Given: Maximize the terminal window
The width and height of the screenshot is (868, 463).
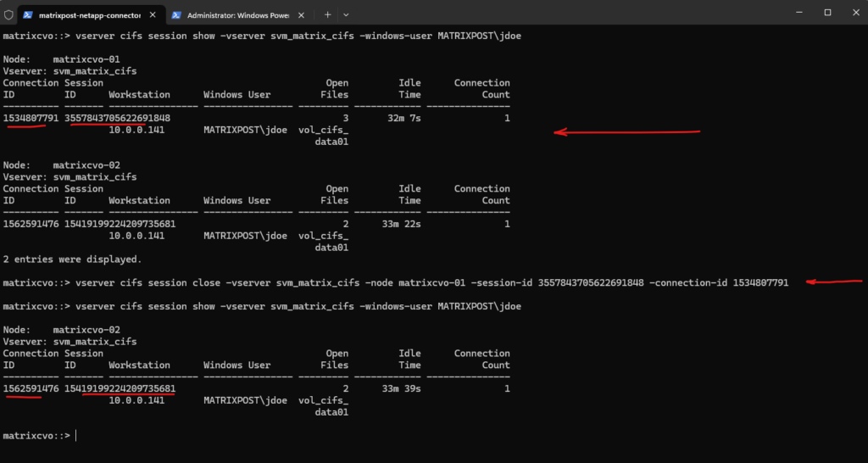Looking at the screenshot, I should pos(827,13).
